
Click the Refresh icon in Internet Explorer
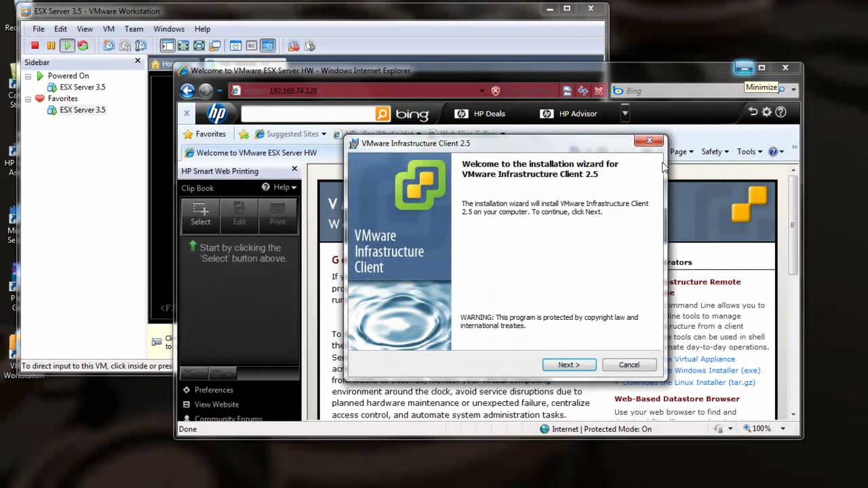click(x=583, y=91)
